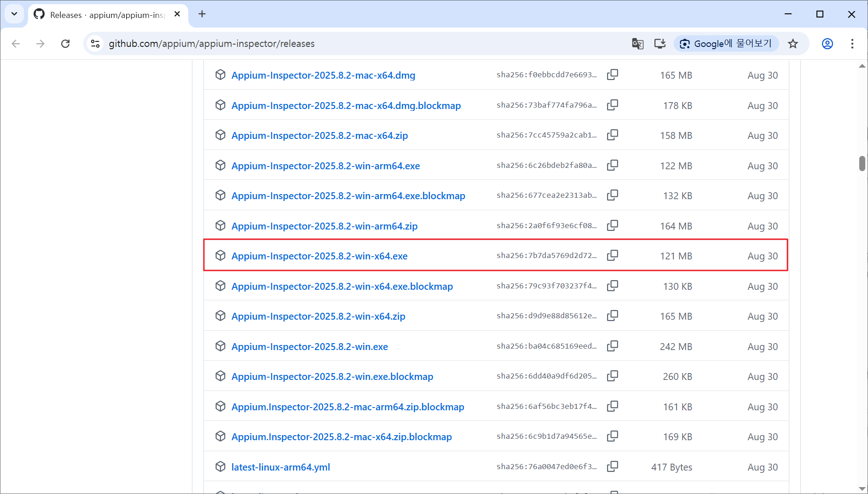Copy sha256 of win-x64.exe.blockmap asset

[612, 286]
